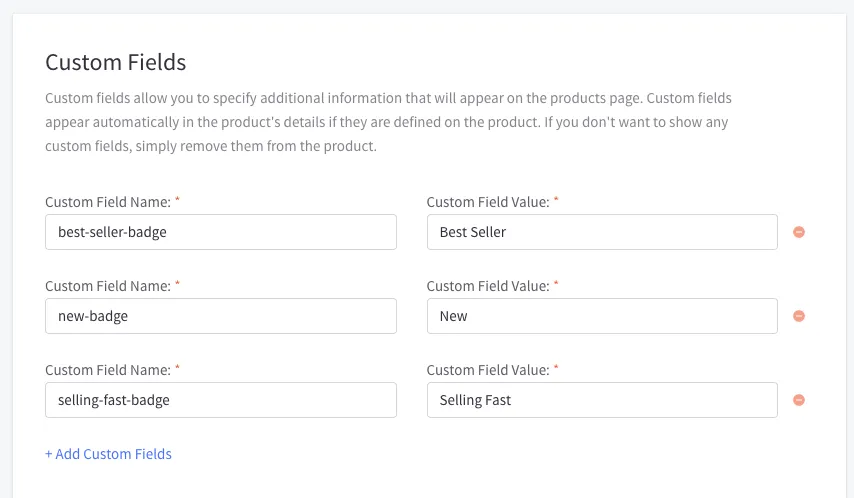This screenshot has height=498, width=854.
Task: Select the selling-fast-badge name input
Action: tap(220, 400)
